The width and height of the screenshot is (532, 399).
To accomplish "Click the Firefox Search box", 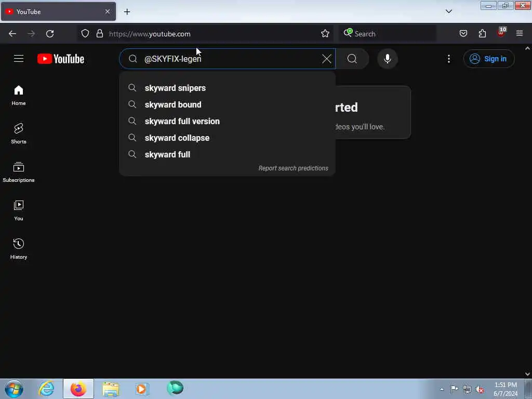I will [388, 34].
